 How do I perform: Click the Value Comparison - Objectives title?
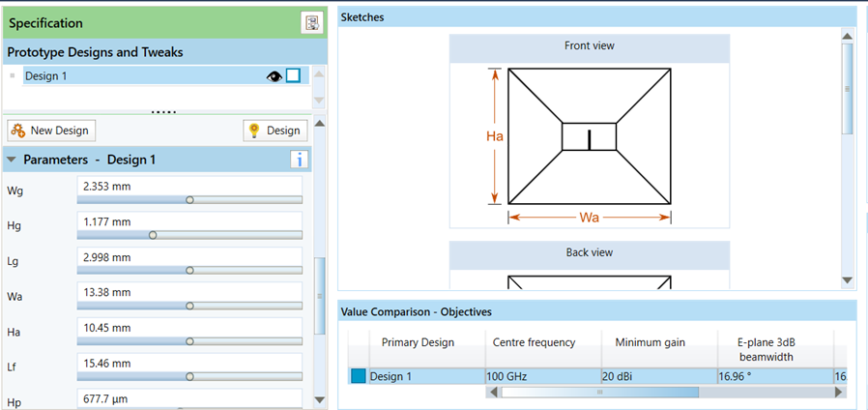pos(417,312)
